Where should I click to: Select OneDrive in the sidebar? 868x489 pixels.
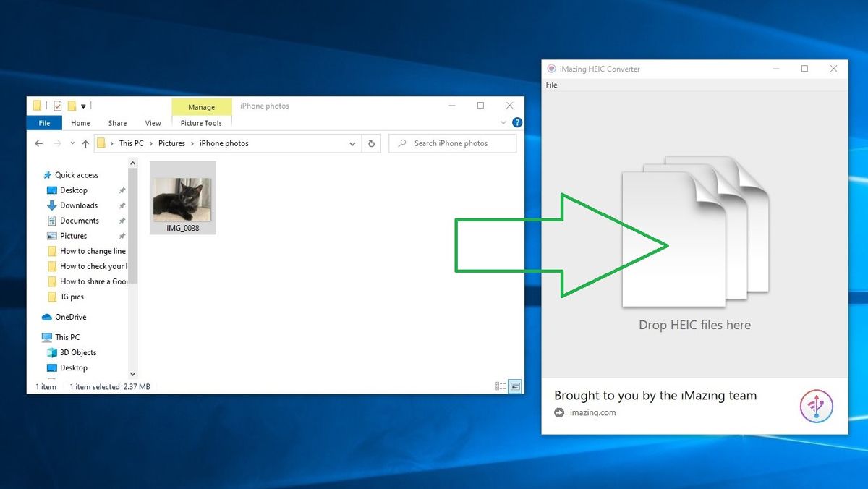pyautogui.click(x=69, y=317)
